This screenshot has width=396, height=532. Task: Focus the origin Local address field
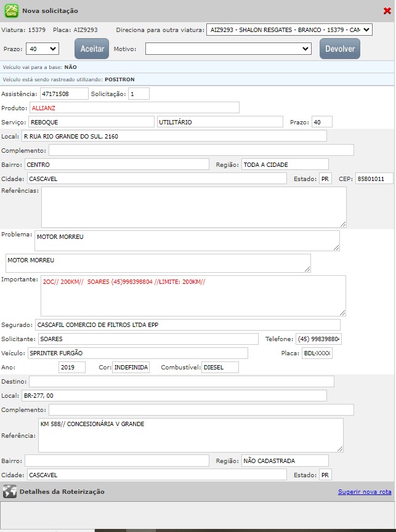pos(174,136)
